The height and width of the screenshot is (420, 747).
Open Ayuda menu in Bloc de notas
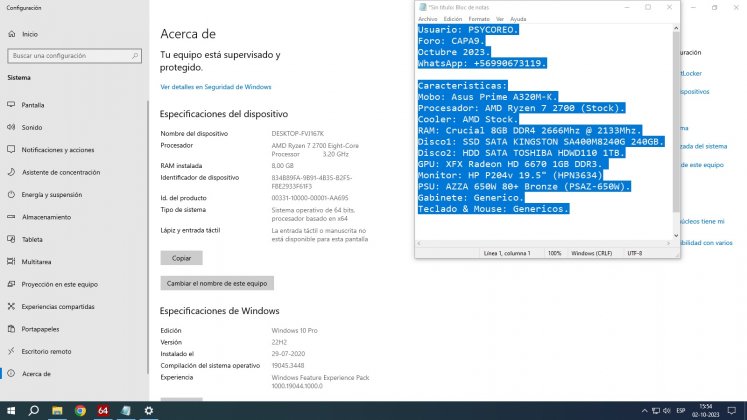[518, 19]
